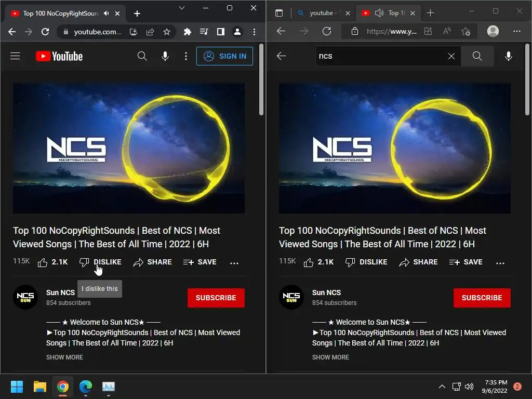532x399 pixels.
Task: Open Windows Start menu
Action: pyautogui.click(x=17, y=387)
